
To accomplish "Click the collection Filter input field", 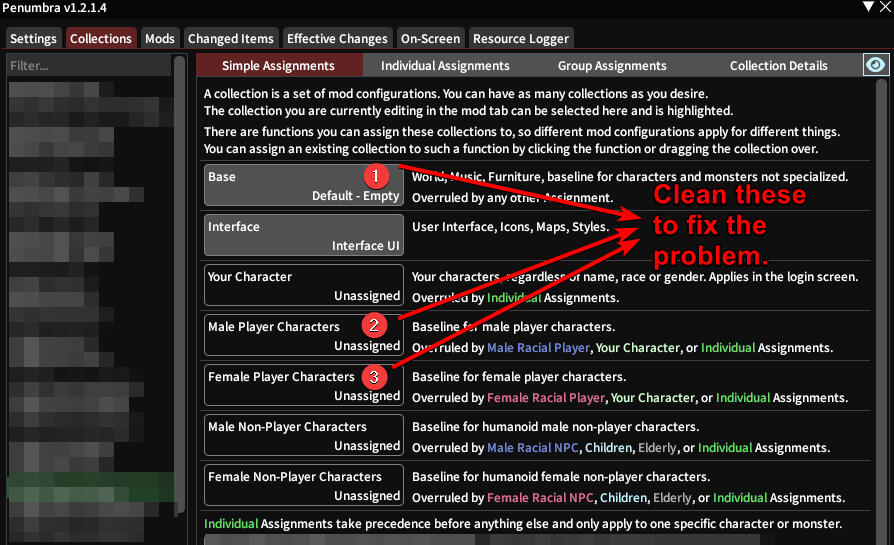I will [x=88, y=66].
